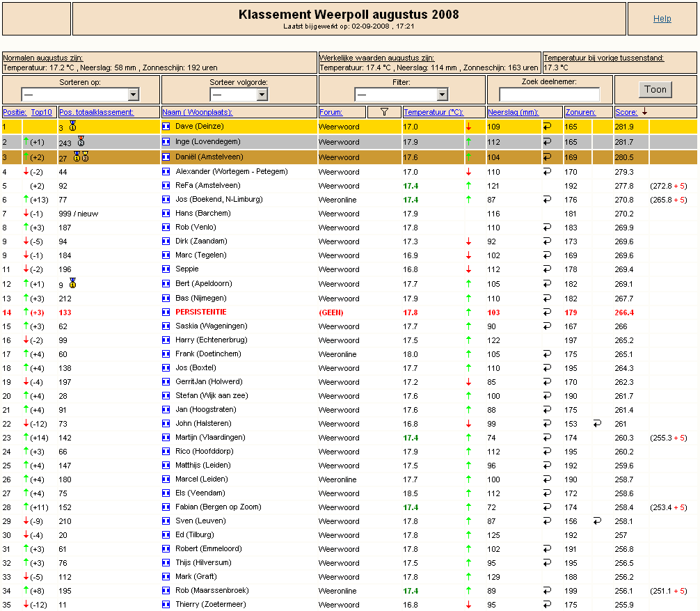Click the blue info icon beside PERSISTENTIE
Screen dimensions: 700x611
click(x=166, y=312)
